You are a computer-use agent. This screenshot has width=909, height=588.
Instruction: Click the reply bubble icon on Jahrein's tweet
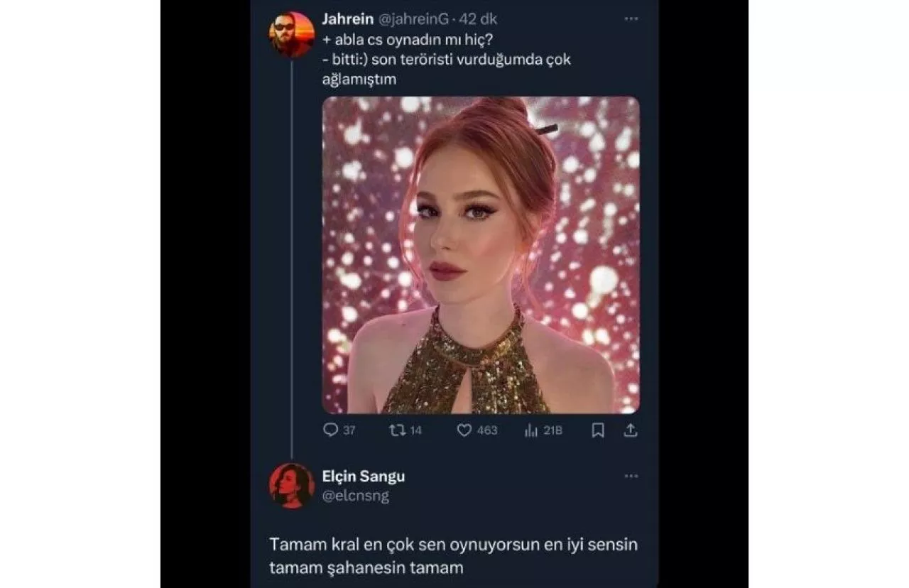pos(330,430)
